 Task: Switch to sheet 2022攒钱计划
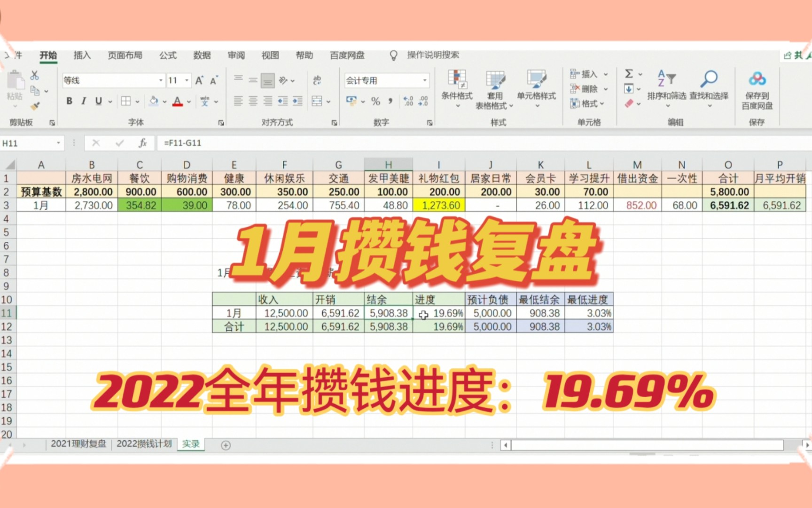coord(144,444)
